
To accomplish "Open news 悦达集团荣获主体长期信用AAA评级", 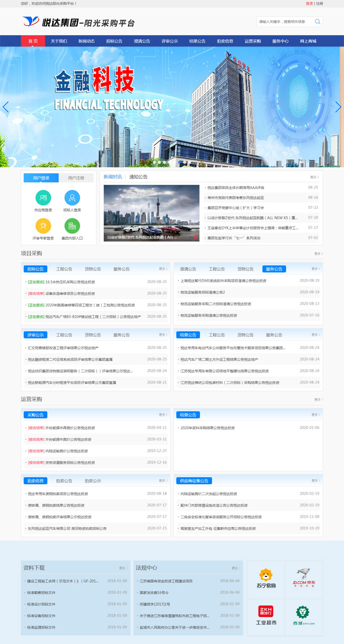I will click(x=236, y=187).
